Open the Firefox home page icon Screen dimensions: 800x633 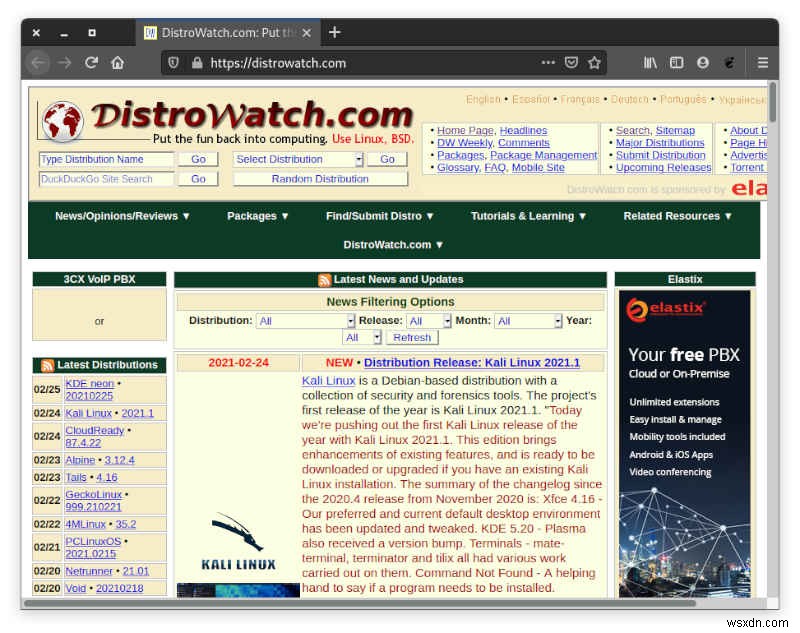(118, 62)
